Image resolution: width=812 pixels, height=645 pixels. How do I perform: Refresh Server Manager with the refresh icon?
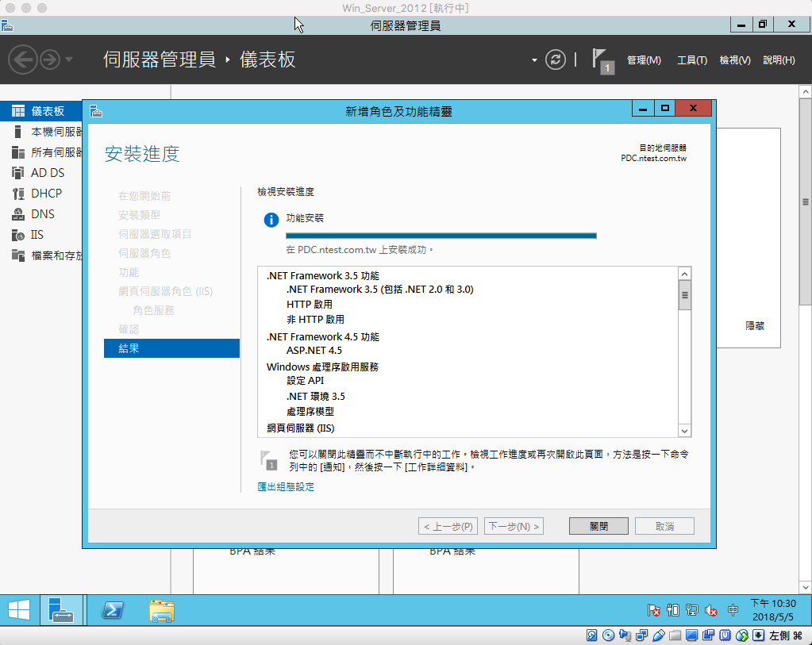556,60
